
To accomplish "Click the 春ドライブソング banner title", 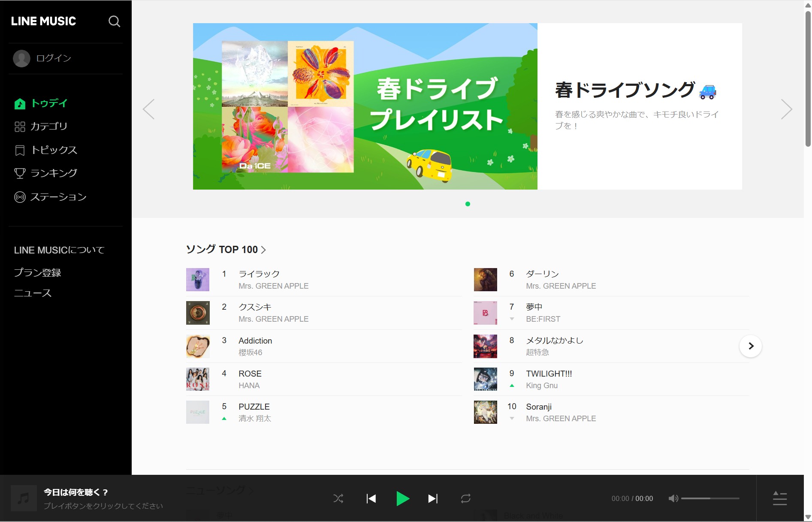I will 635,90.
